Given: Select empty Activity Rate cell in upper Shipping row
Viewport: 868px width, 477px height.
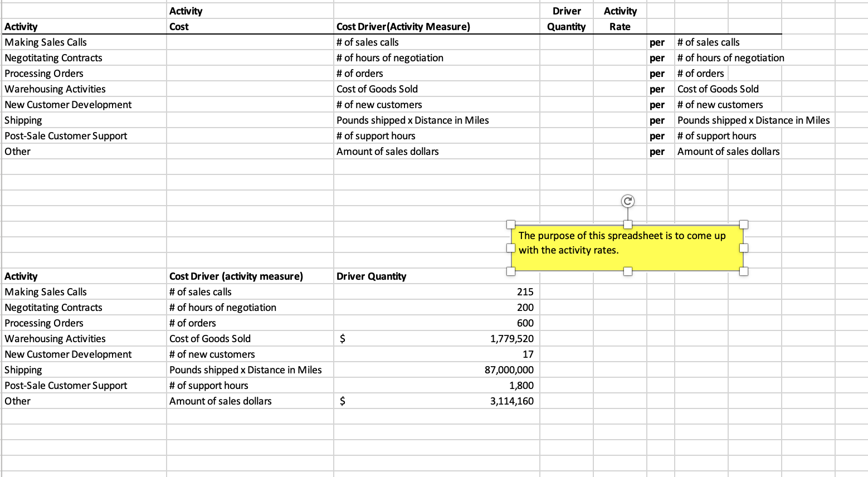Looking at the screenshot, I should point(620,120).
